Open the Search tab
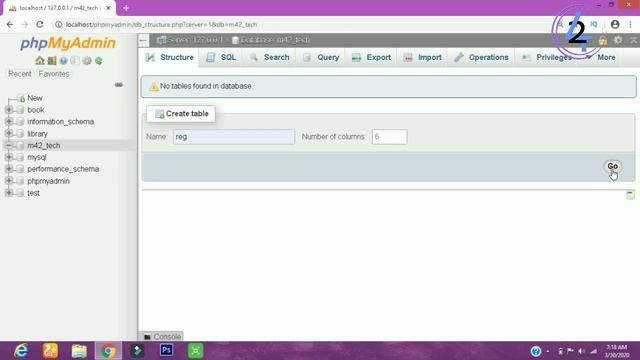Viewport: 640px width, 360px height. tap(269, 58)
